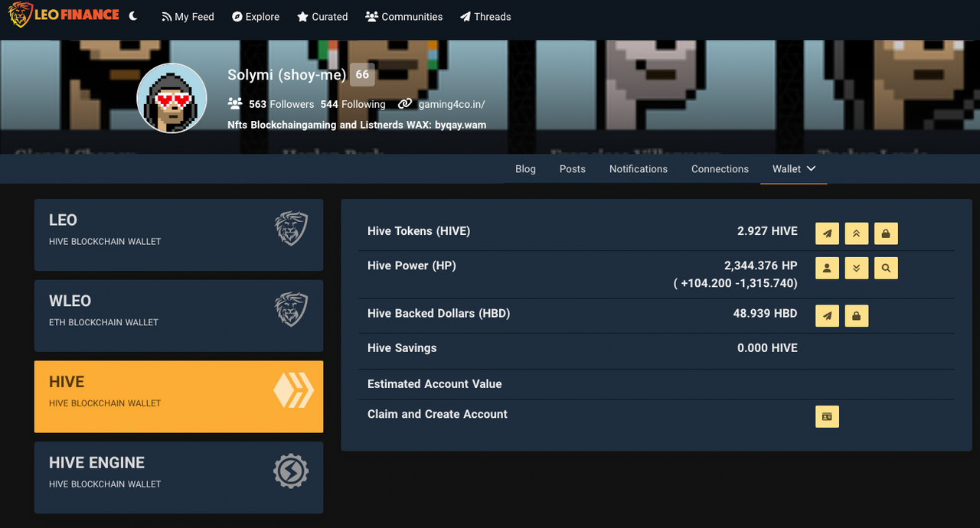
Task: Click the Hive Tokens (HIVE) label
Action: tap(419, 231)
